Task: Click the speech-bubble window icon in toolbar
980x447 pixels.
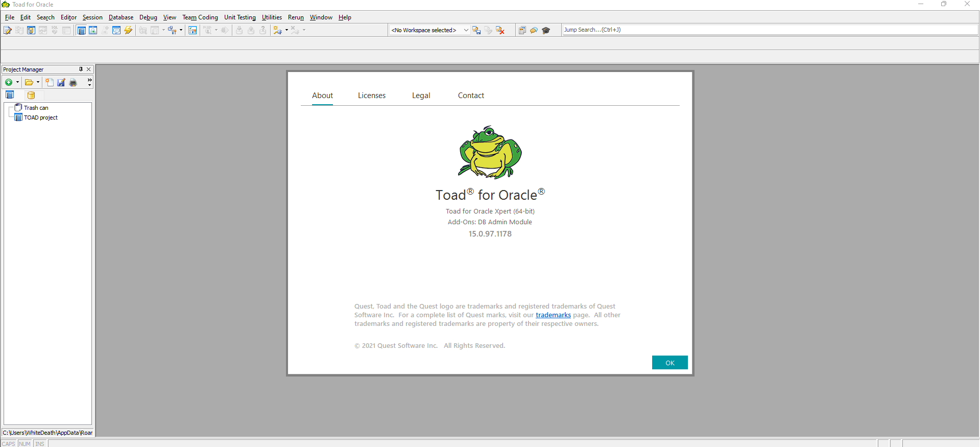Action: (116, 30)
